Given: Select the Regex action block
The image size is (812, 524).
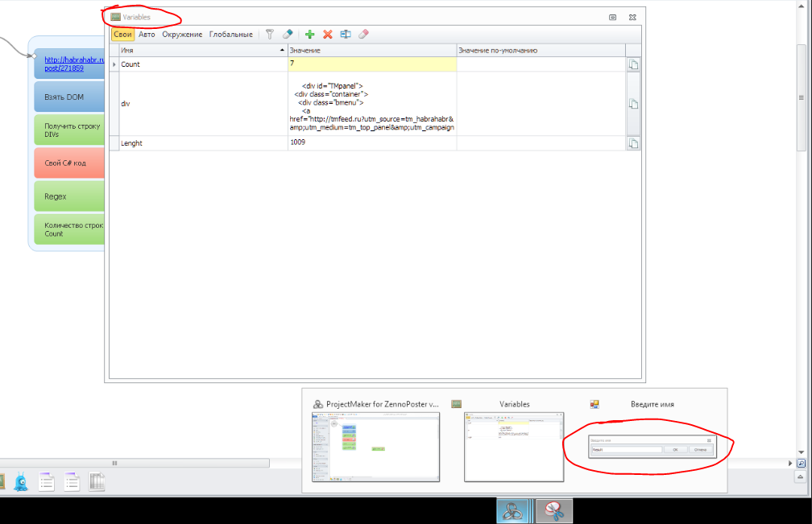Looking at the screenshot, I should (x=69, y=196).
